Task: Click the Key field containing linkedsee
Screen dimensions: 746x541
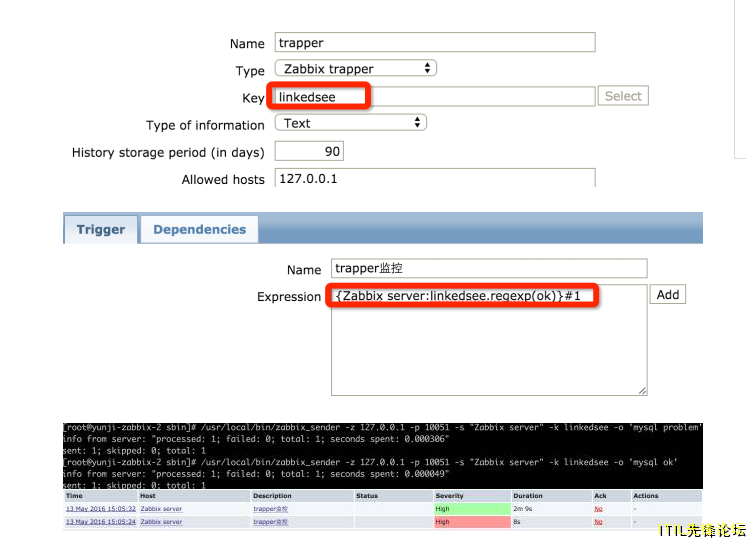Action: (435, 97)
